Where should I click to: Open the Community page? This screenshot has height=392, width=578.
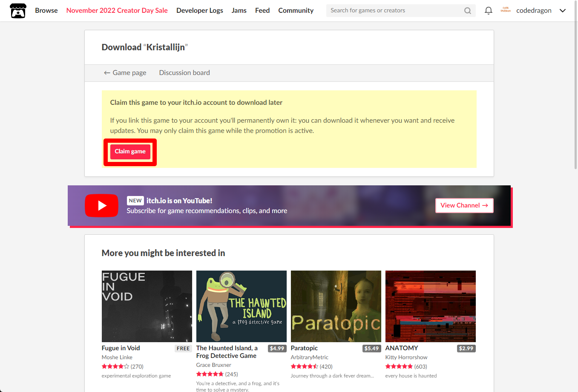[296, 10]
